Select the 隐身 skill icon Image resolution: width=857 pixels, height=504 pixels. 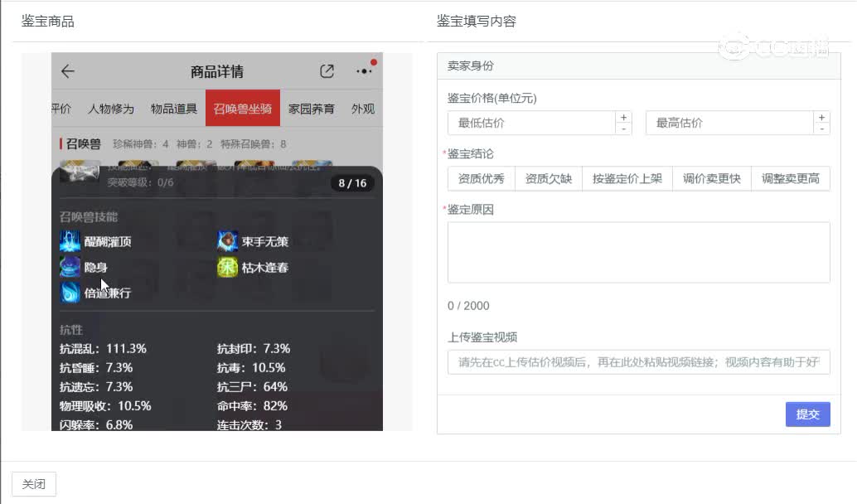[x=70, y=267]
